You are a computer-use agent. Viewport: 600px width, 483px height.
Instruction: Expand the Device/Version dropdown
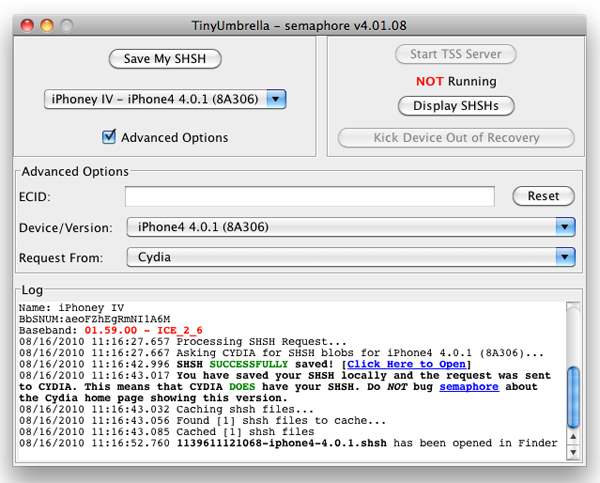point(351,227)
